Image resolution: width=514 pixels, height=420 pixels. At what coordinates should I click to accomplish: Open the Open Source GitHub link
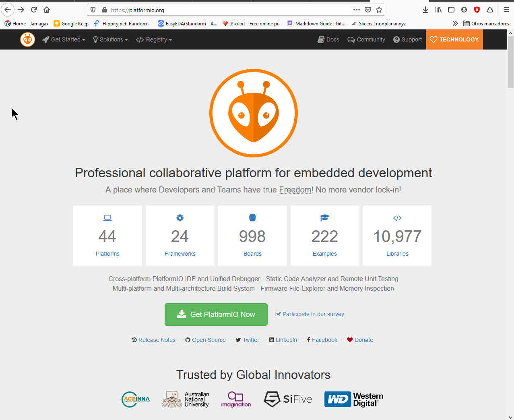[205, 340]
